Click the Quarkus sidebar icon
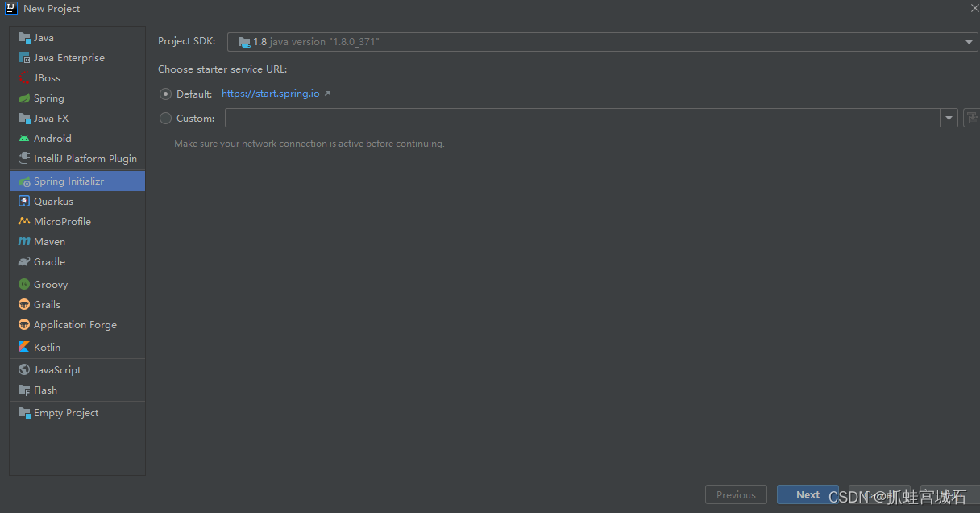 25,201
